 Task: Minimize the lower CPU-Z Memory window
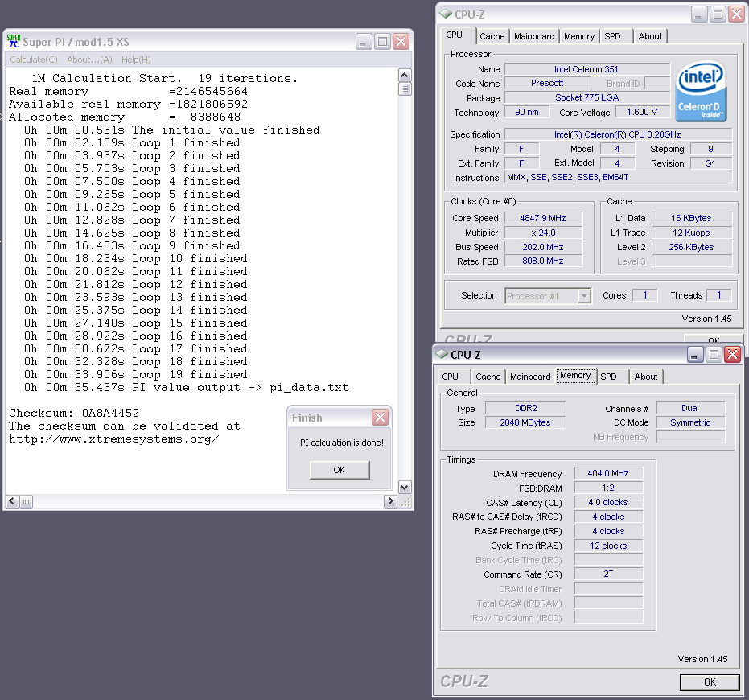[x=694, y=355]
